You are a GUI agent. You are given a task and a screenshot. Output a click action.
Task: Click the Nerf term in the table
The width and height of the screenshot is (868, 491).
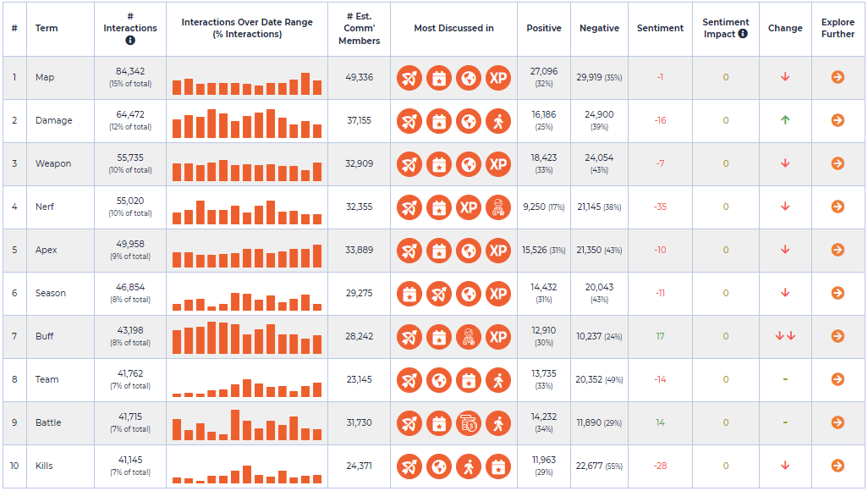(45, 207)
